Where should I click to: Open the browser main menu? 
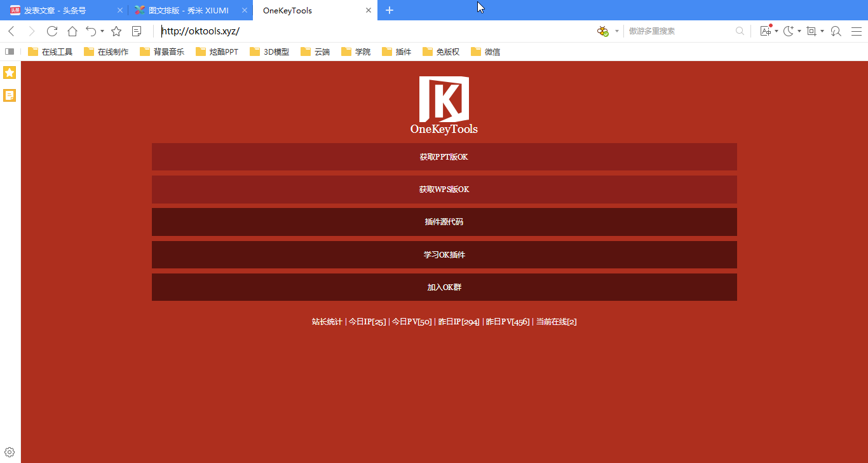coord(857,31)
